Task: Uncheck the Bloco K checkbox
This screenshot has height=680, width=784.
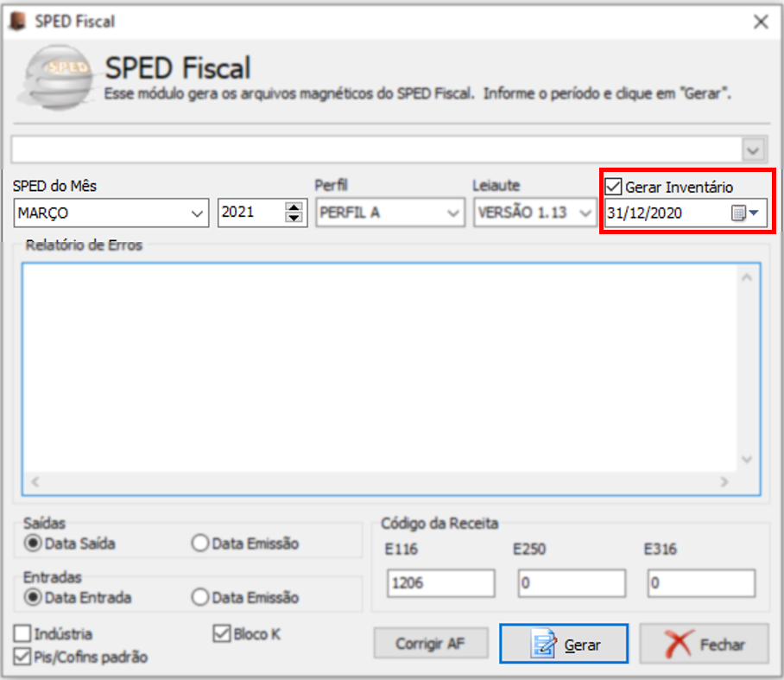Action: coord(220,634)
